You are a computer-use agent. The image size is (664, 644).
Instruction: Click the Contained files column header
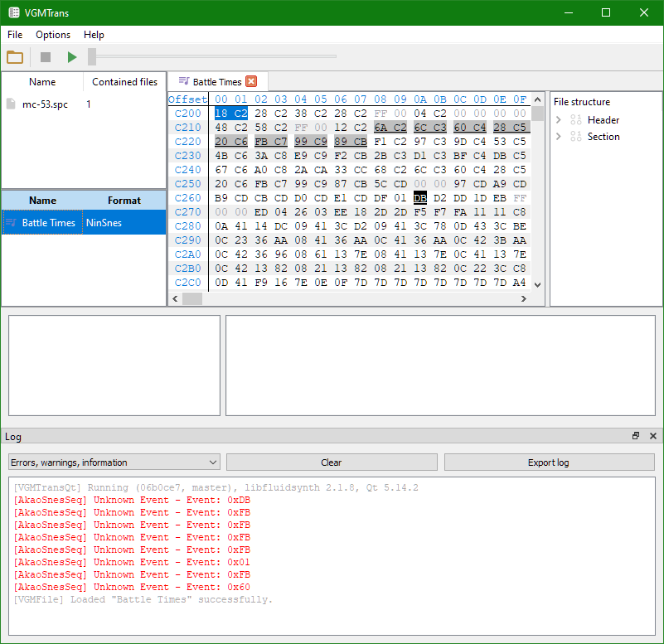click(x=124, y=82)
